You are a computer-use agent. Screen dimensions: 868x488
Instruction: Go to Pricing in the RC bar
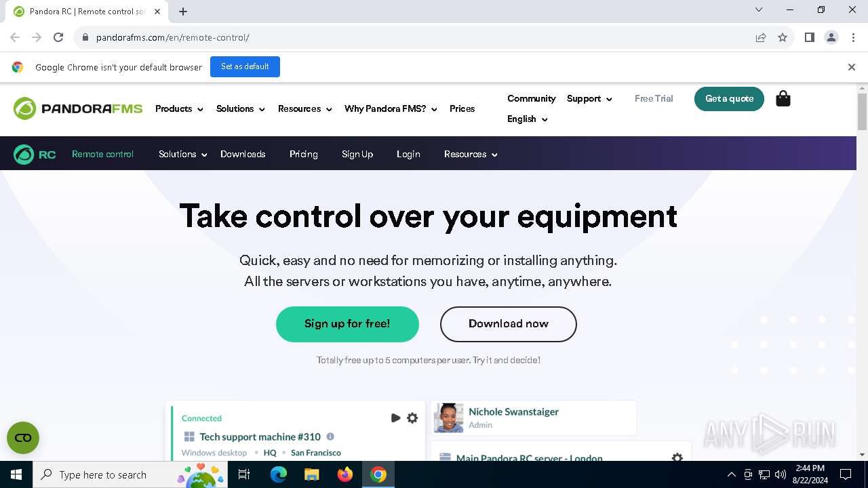(303, 155)
